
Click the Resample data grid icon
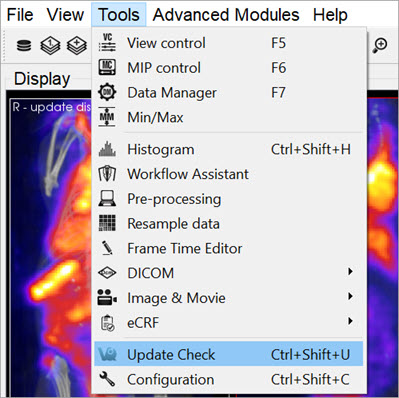click(107, 223)
